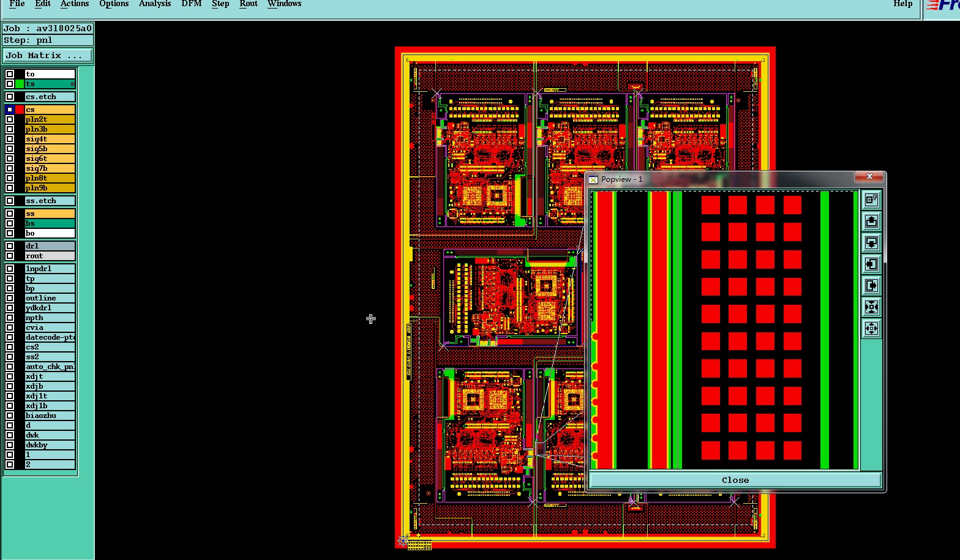Viewport: 960px width, 560px height.
Task: Select the sig7b layer name
Action: click(x=50, y=168)
